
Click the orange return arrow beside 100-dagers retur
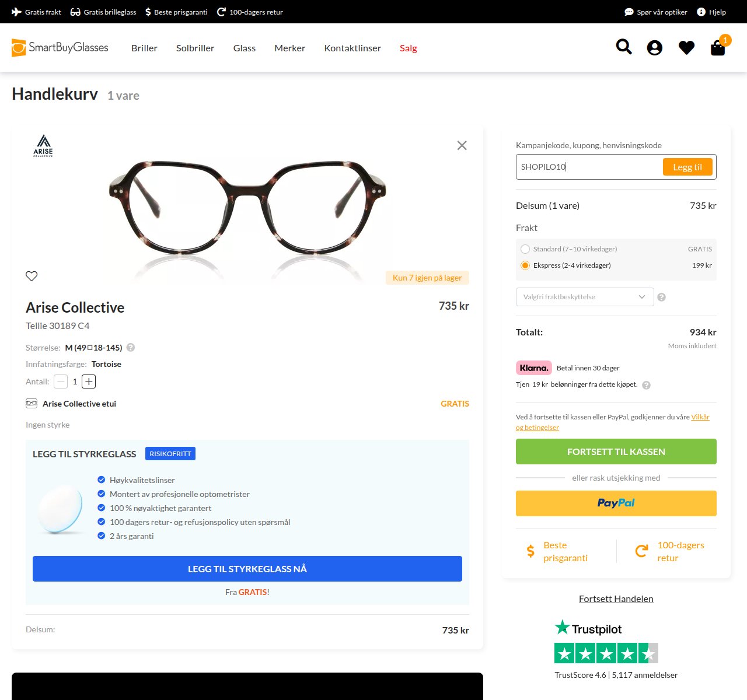(x=641, y=551)
